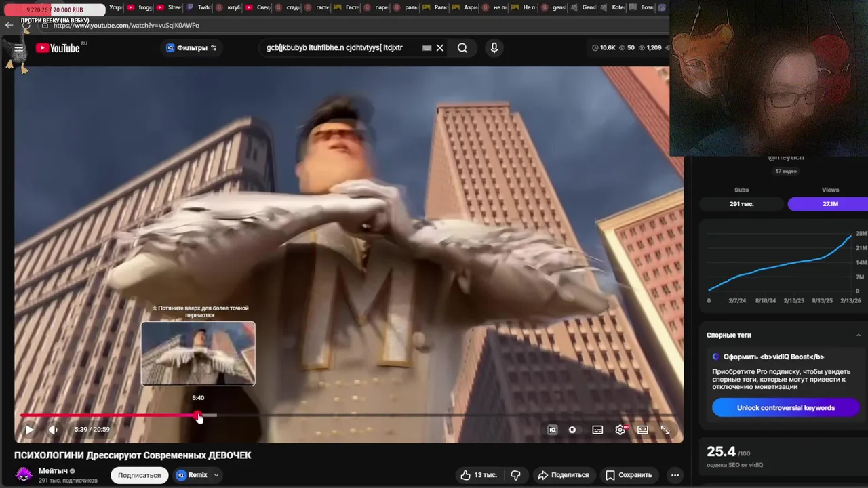This screenshot has width=868, height=488.
Task: Switch to the Stree browser tab
Action: click(170, 7)
